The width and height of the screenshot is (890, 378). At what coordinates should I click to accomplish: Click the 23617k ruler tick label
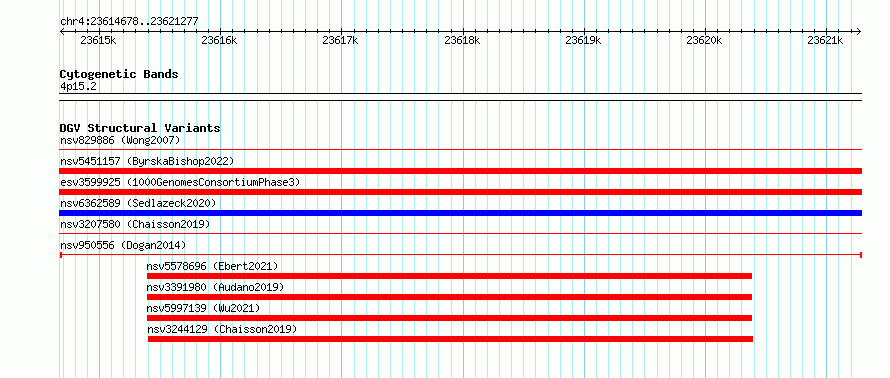(x=341, y=40)
